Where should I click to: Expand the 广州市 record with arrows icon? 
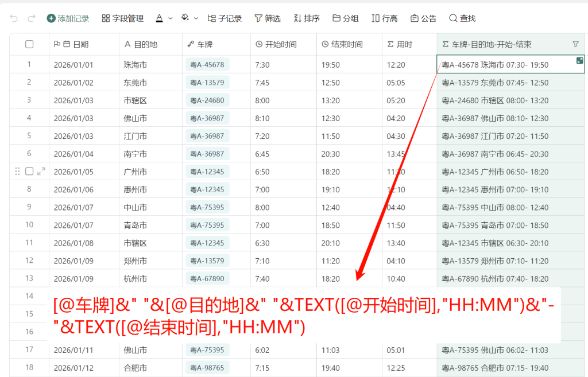(x=41, y=171)
